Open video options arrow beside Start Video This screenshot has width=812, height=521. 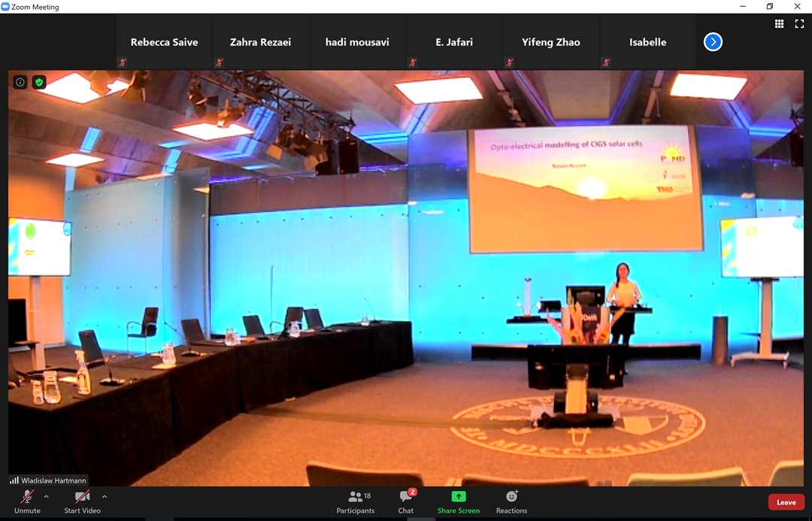pos(104,497)
